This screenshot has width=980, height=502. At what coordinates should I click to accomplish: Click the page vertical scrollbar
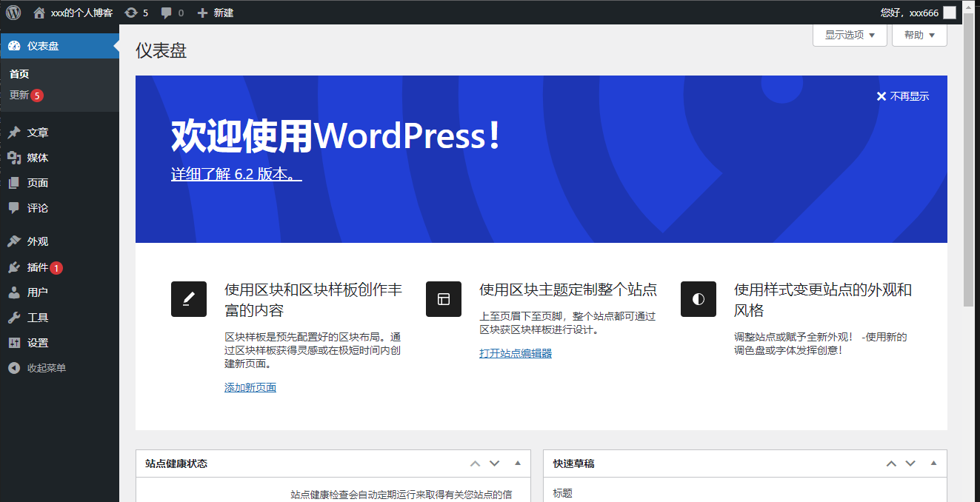tap(969, 159)
